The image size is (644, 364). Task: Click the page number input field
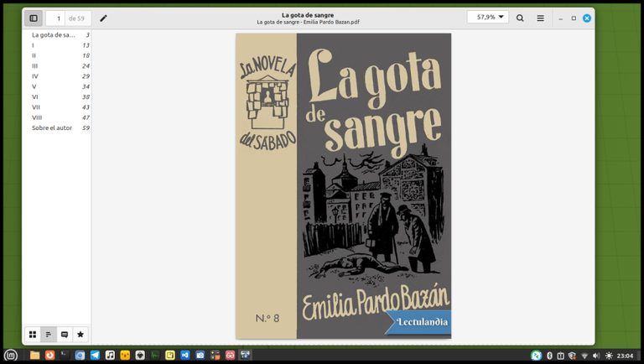55,18
